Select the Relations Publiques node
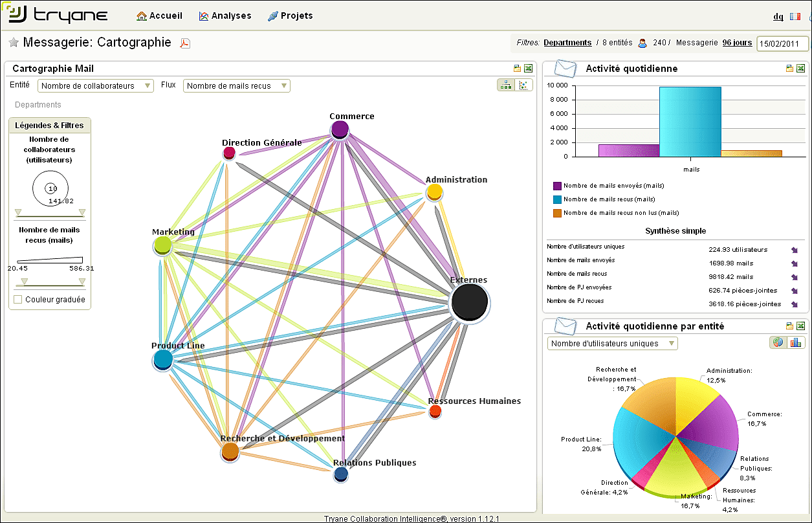 click(341, 474)
